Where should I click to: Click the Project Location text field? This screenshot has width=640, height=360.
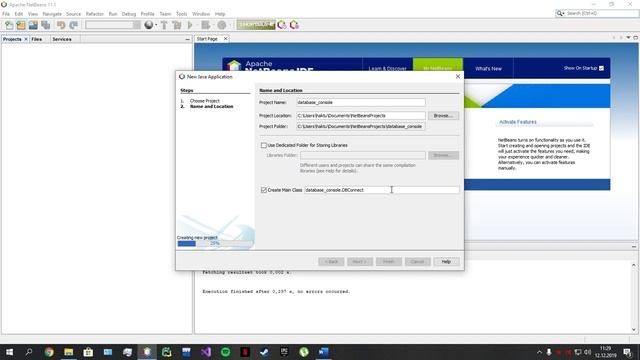coord(361,116)
